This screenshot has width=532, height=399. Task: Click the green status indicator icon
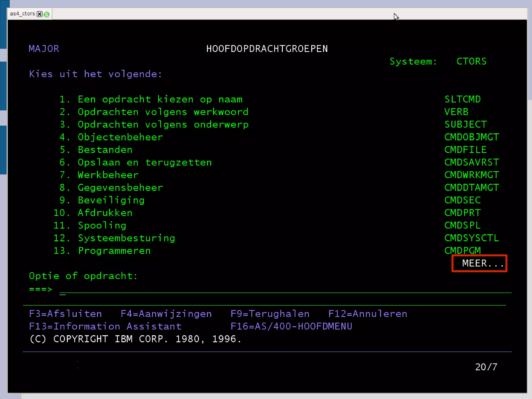47,14
